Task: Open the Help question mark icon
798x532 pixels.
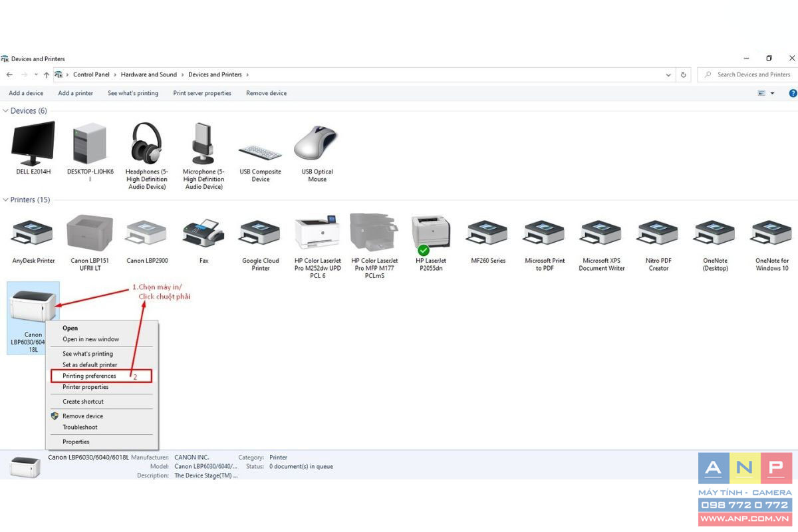Action: pyautogui.click(x=793, y=93)
